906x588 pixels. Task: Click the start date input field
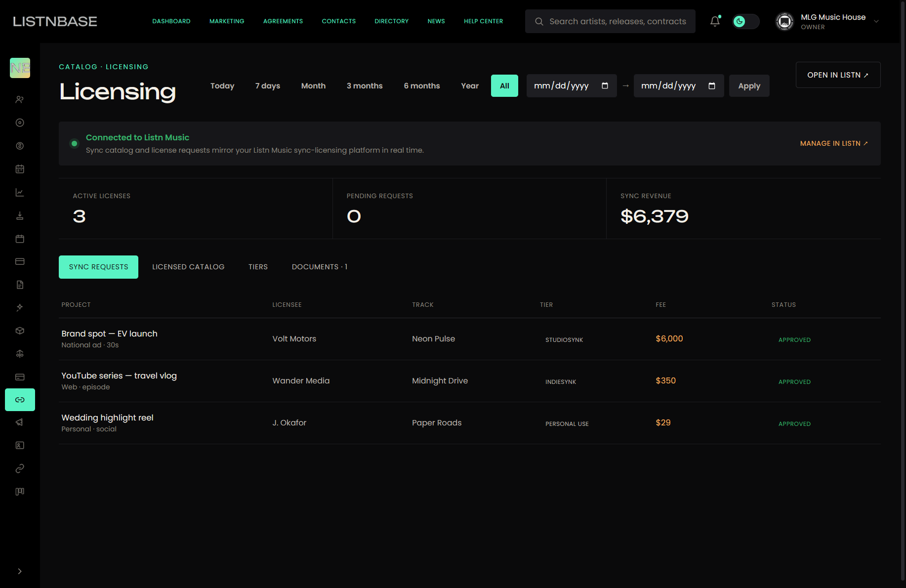pos(572,86)
